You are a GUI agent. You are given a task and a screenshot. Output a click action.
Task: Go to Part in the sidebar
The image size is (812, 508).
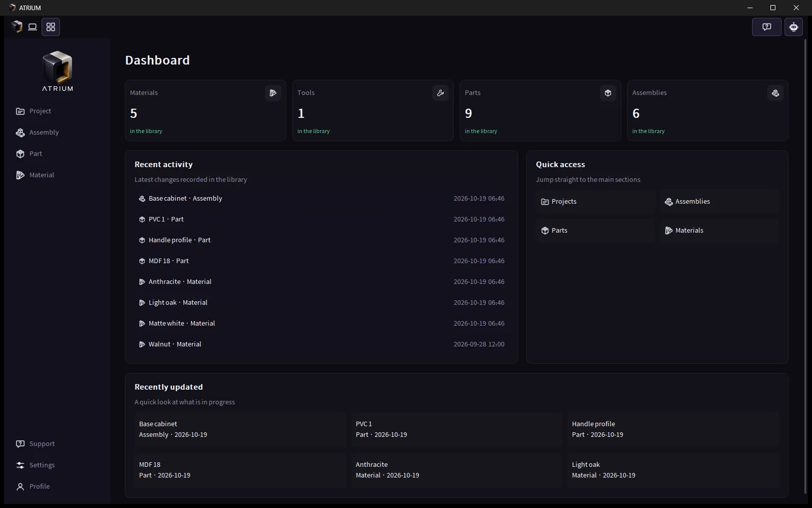click(x=57, y=154)
